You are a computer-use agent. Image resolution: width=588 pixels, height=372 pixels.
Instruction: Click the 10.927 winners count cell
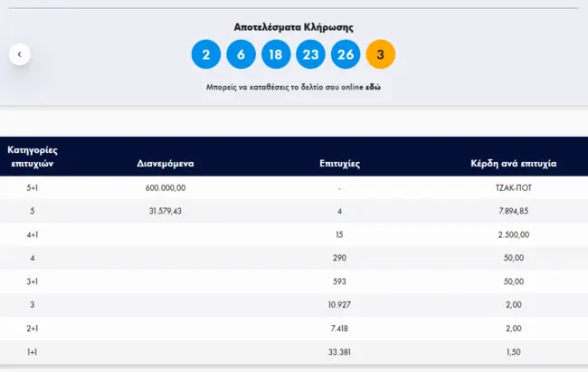click(x=340, y=306)
